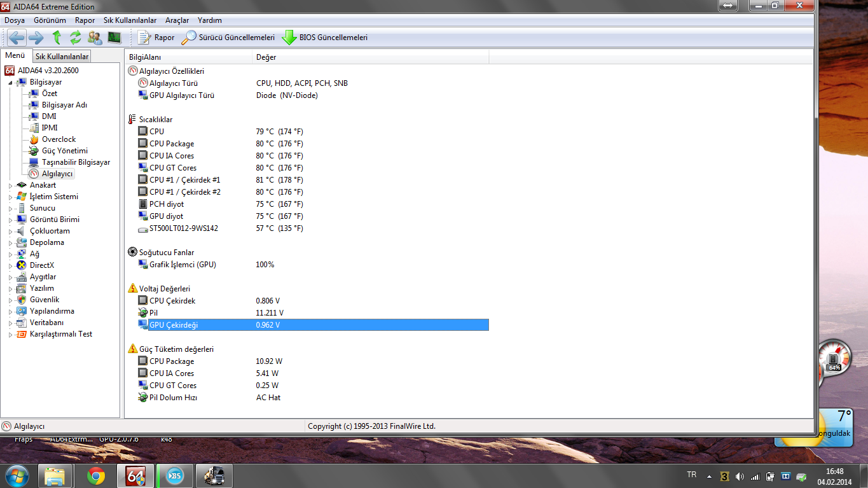Click the volume speaker tray icon

pos(740,476)
